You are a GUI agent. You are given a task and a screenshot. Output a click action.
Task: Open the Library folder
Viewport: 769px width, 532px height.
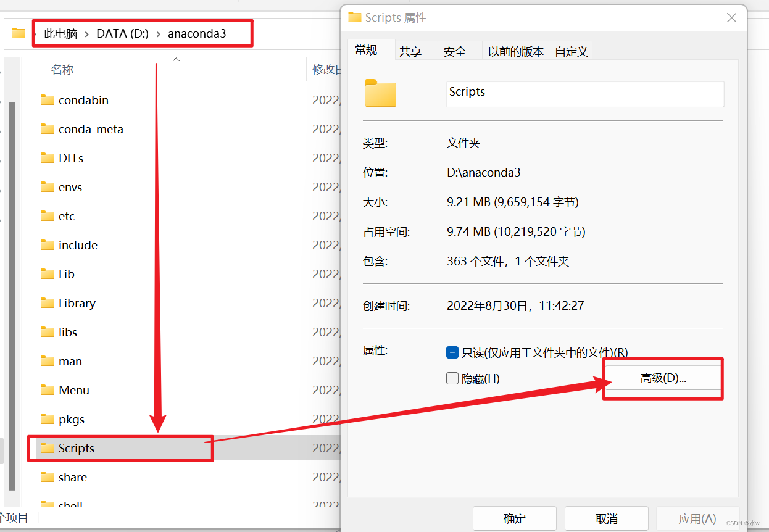pyautogui.click(x=76, y=303)
